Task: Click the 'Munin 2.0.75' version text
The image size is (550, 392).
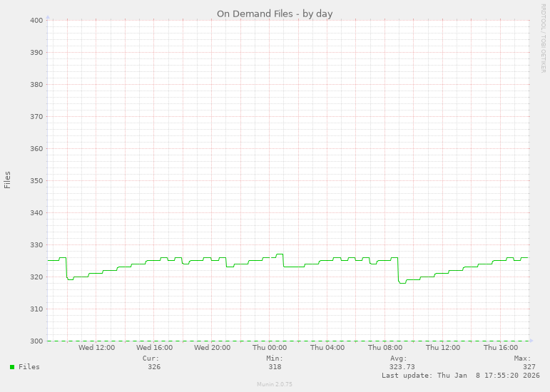Action: point(275,384)
